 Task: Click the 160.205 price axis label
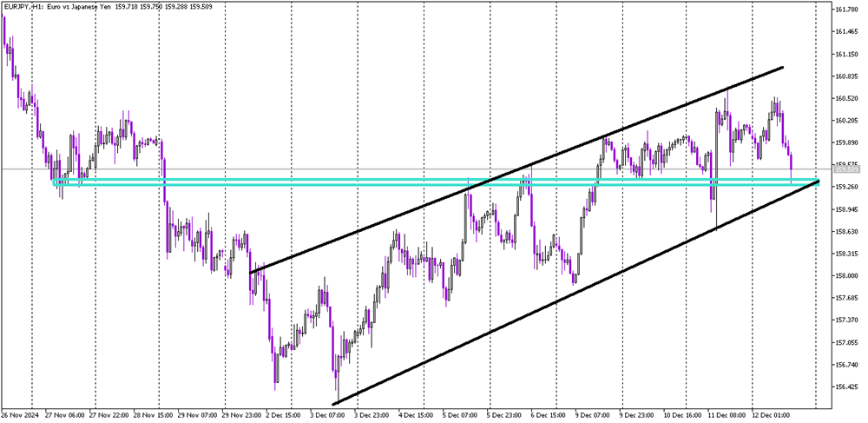point(847,121)
